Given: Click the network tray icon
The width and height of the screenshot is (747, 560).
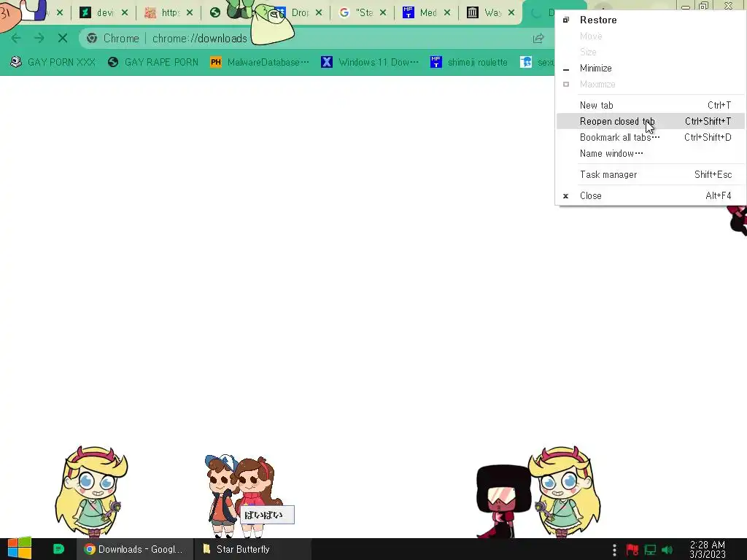Looking at the screenshot, I should point(650,550).
